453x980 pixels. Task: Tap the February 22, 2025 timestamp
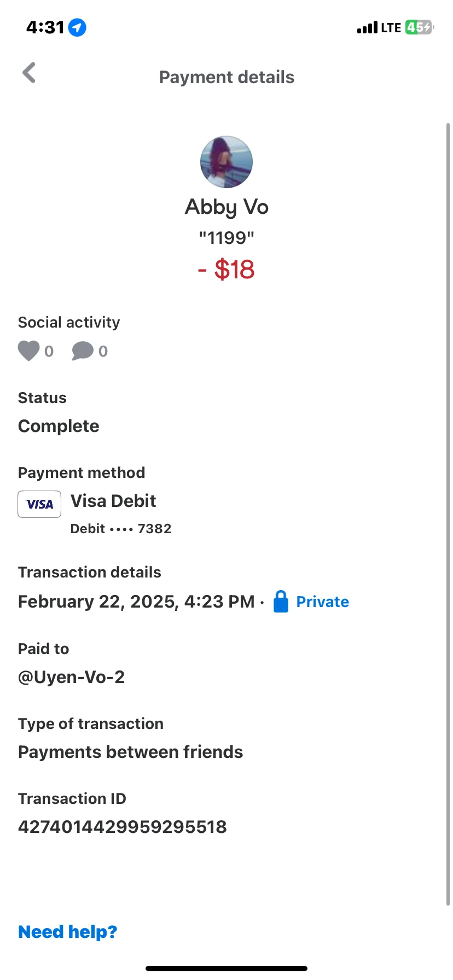pos(136,602)
